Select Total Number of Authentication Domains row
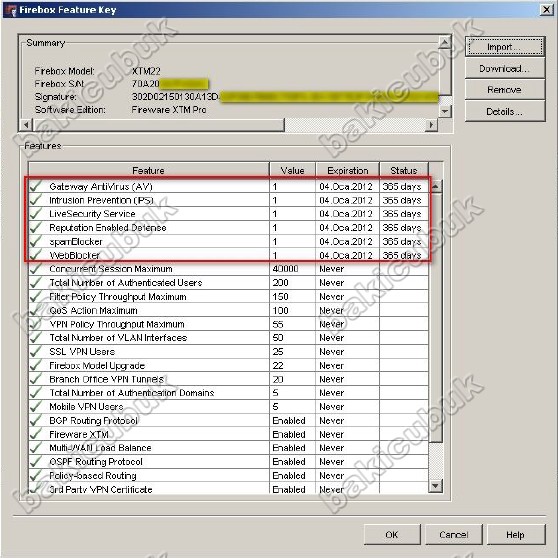This screenshot has width=558, height=558. (x=228, y=393)
